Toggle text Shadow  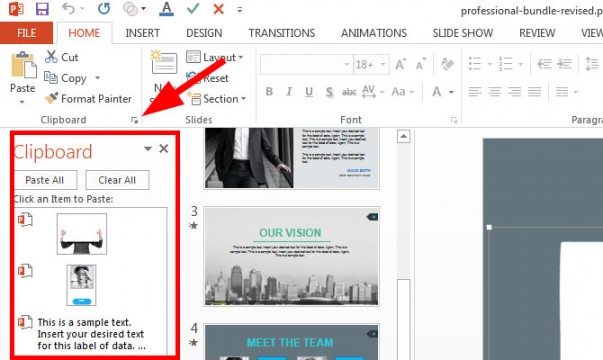pyautogui.click(x=329, y=92)
